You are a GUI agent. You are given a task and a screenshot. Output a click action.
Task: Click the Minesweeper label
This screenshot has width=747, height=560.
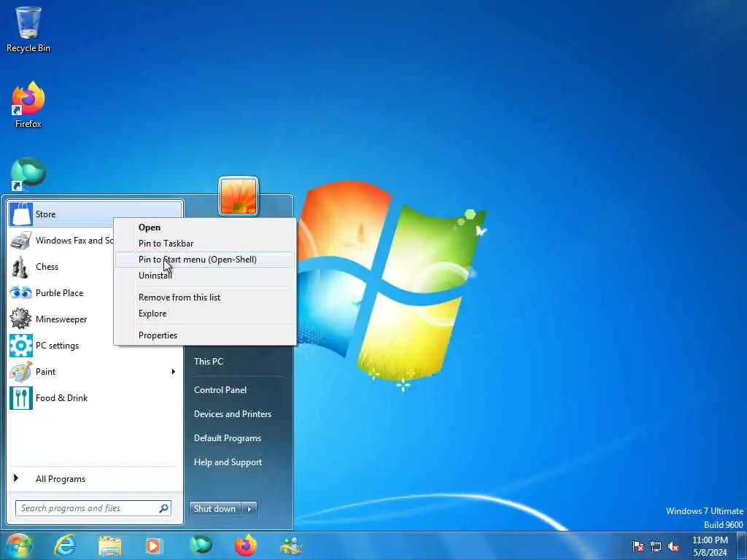(61, 319)
